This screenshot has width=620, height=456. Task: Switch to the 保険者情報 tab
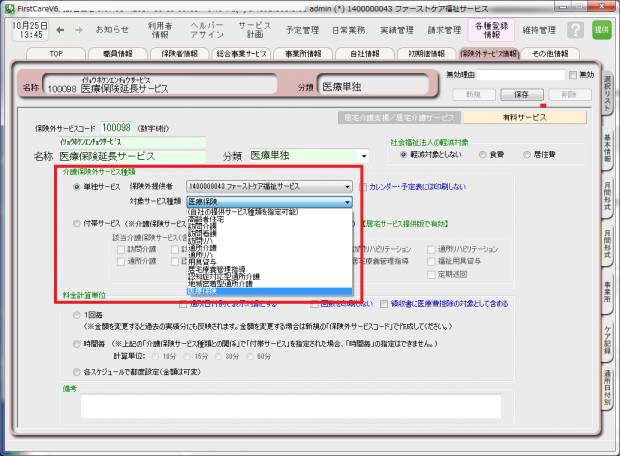[187, 53]
